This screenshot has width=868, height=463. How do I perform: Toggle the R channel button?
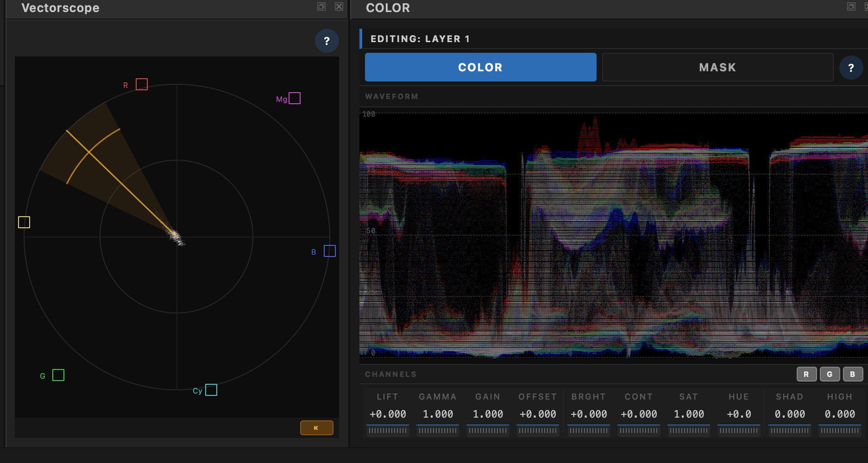806,374
